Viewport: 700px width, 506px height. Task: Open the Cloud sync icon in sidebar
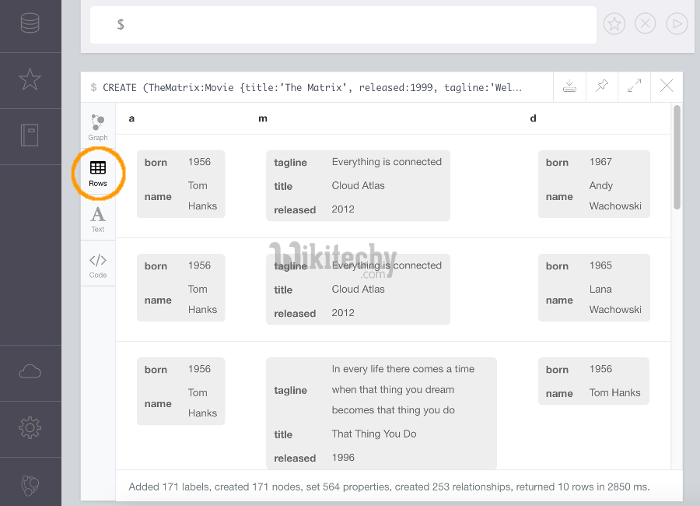click(x=30, y=371)
